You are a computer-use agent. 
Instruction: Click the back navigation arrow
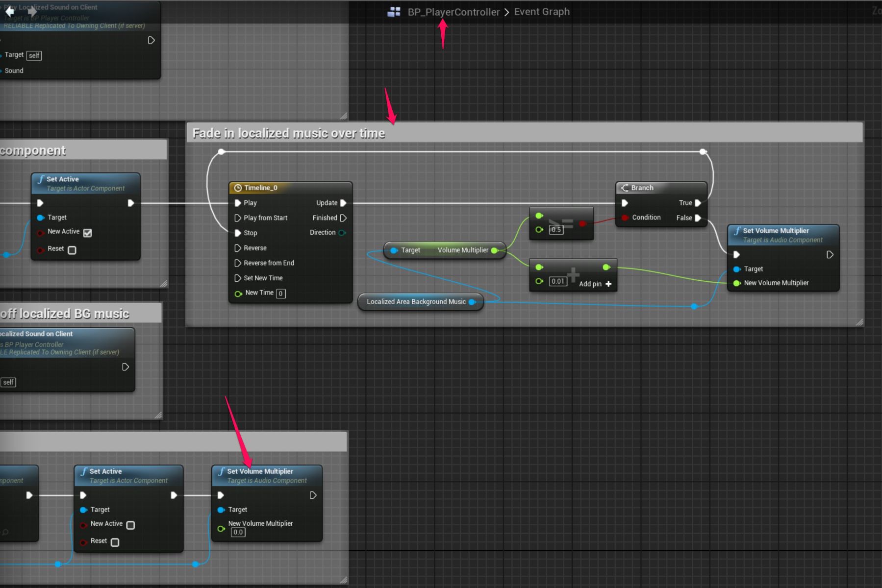(x=10, y=12)
